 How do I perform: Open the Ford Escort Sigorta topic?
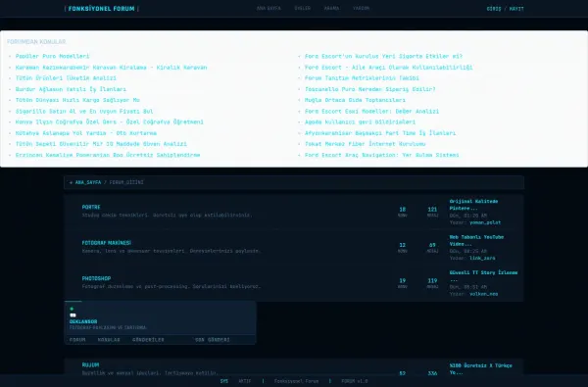pos(383,56)
